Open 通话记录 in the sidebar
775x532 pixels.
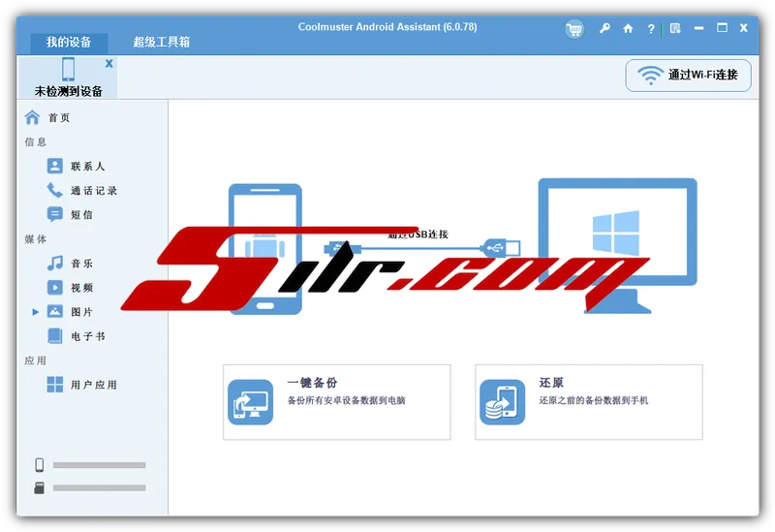[94, 190]
